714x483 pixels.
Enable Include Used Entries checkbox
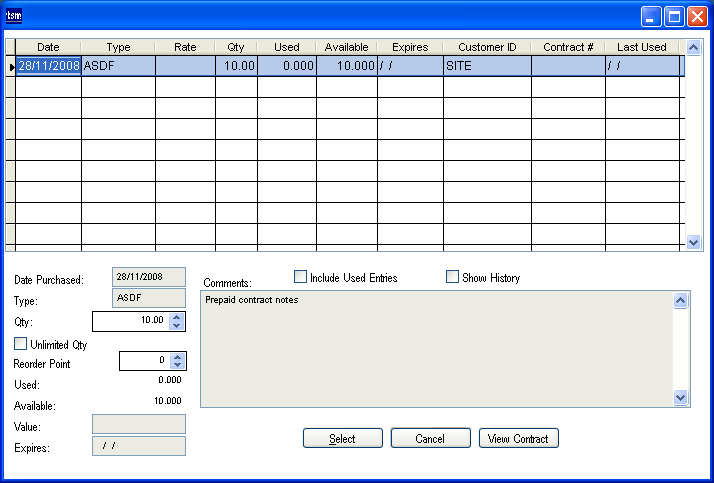[300, 277]
